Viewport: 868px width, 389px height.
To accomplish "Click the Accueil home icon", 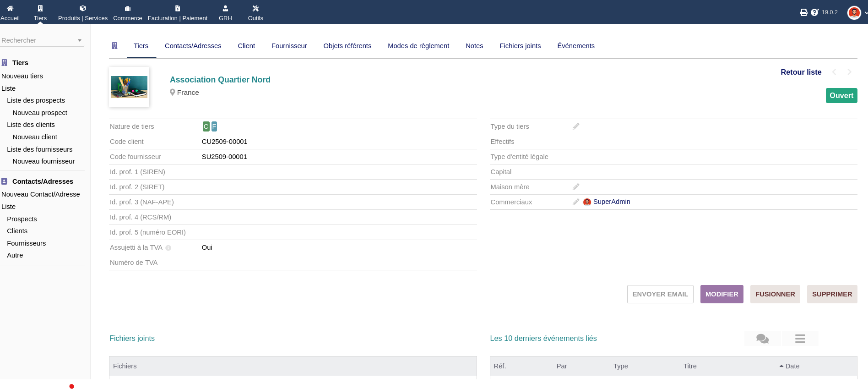I will (10, 8).
